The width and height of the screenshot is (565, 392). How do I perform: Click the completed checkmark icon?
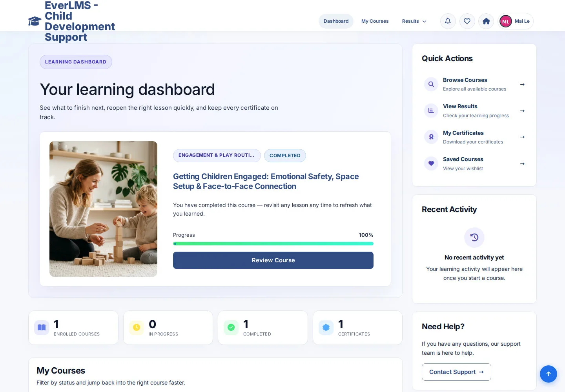(x=231, y=327)
